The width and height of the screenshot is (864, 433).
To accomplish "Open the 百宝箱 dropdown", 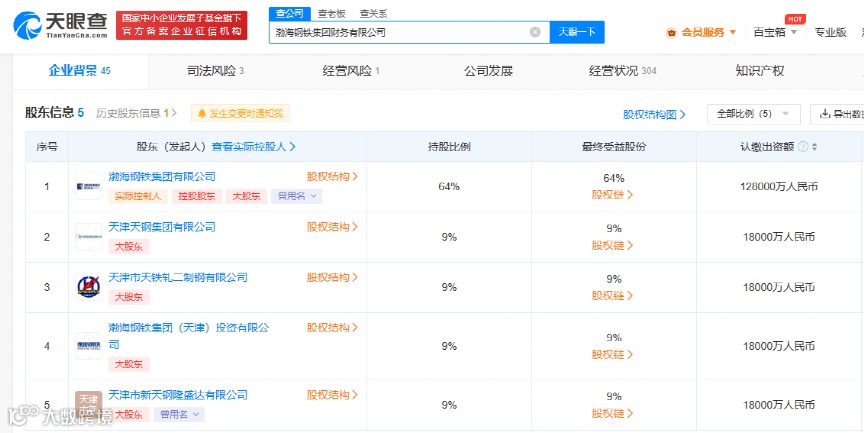I will [775, 33].
